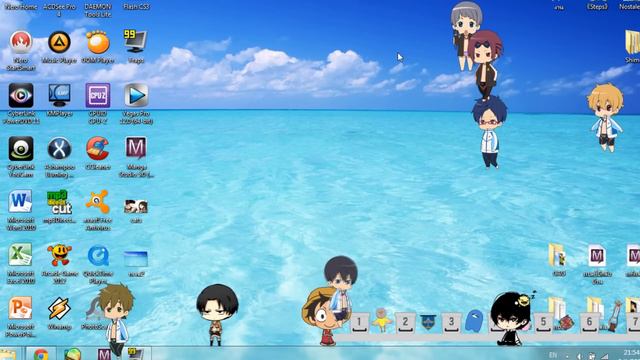
Task: Click the sword item on the dock
Action: [x=614, y=316]
